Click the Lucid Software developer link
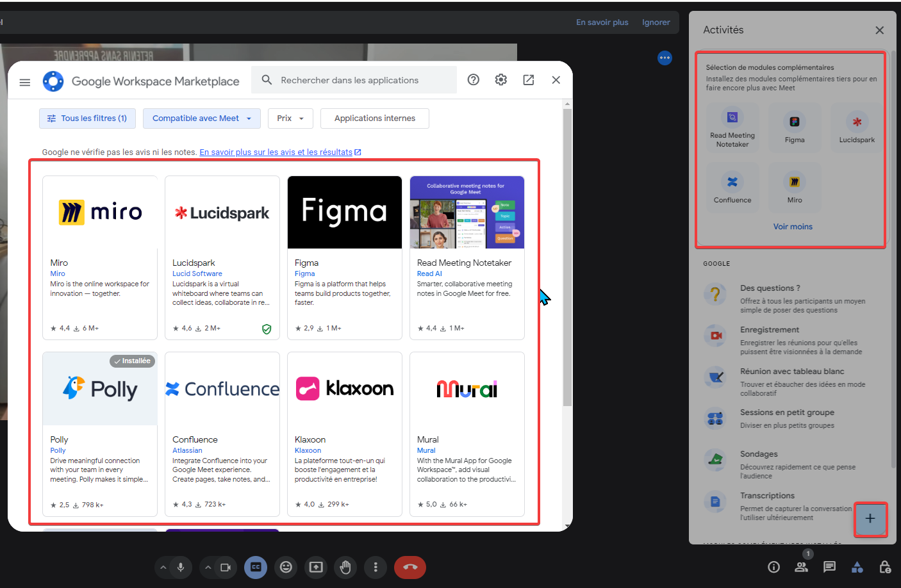This screenshot has height=588, width=901. point(197,274)
